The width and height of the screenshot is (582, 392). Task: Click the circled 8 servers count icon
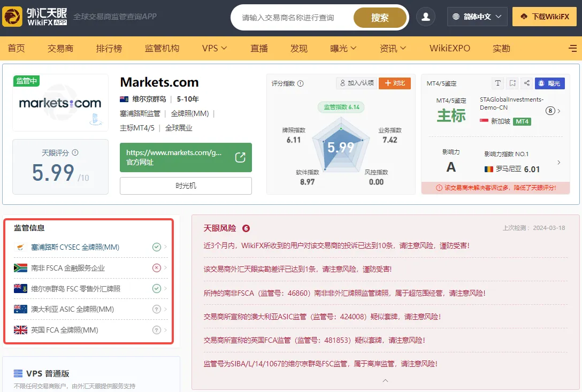[x=550, y=111]
